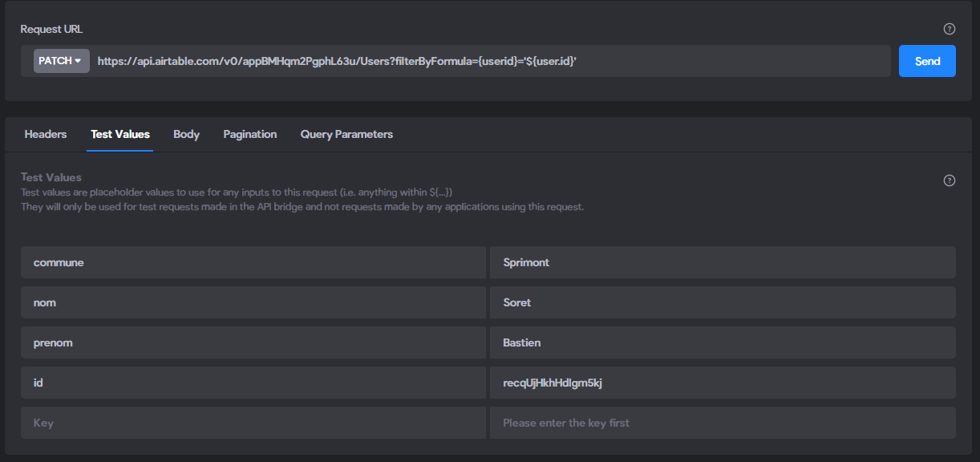
Task: Select the id key field
Action: pyautogui.click(x=253, y=383)
